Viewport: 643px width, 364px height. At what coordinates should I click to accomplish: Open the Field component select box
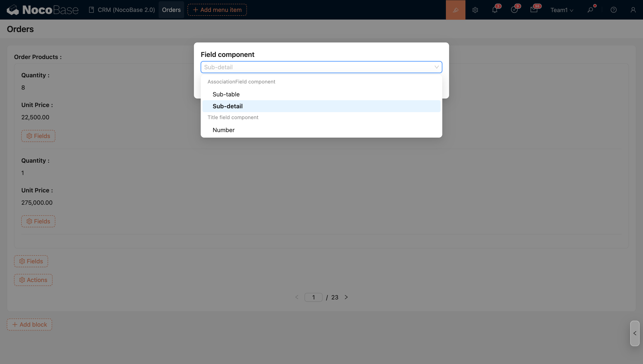321,67
